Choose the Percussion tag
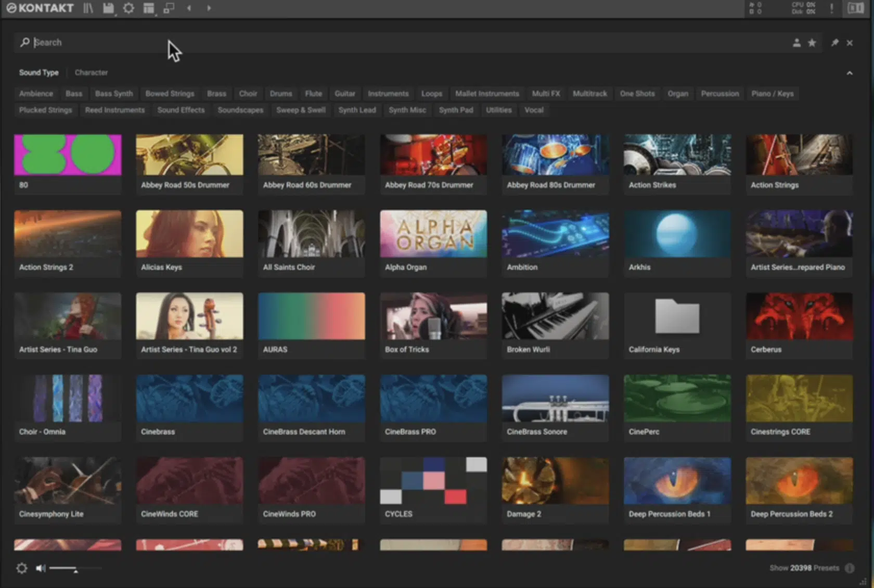The width and height of the screenshot is (874, 588). pos(719,94)
